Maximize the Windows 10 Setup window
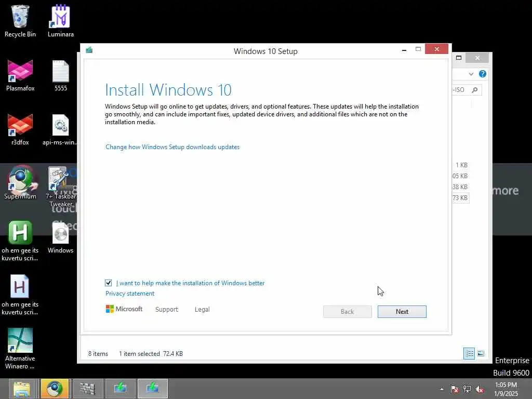The width and height of the screenshot is (532, 399). point(418,49)
